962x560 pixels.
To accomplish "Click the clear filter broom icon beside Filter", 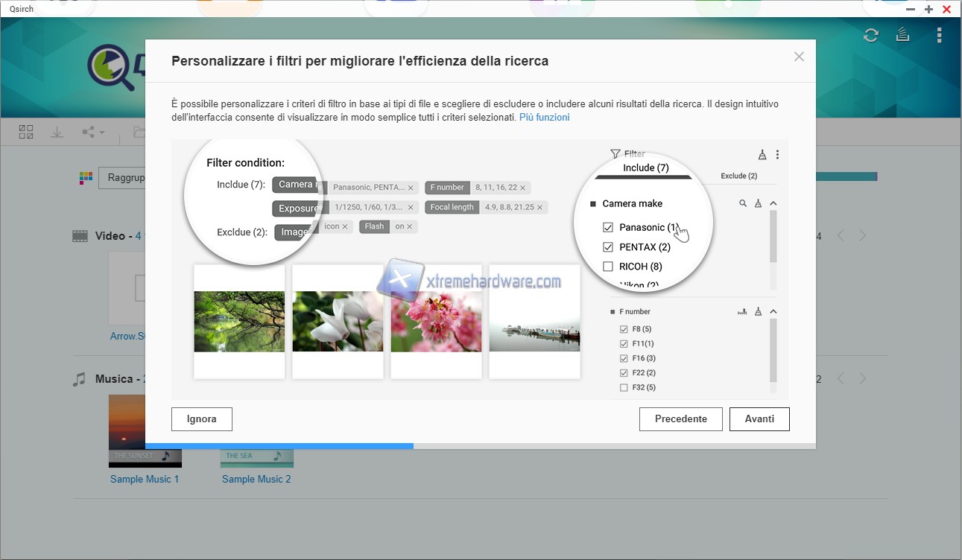I will 762,155.
